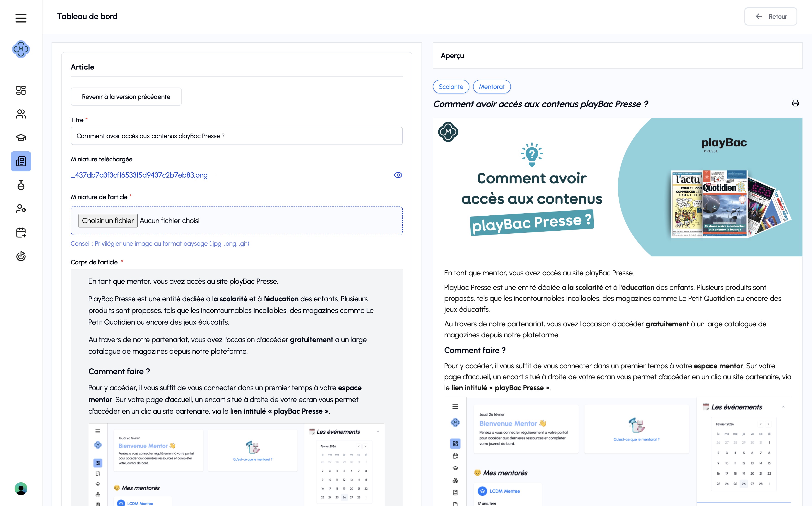Image resolution: width=812 pixels, height=506 pixels.
Task: Click the cloverleaf M logo in sidebar
Action: tap(21, 49)
